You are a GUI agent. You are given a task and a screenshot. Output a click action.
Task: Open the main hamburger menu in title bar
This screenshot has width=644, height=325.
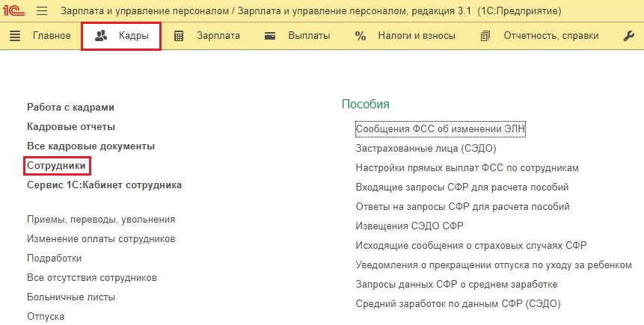pos(42,10)
